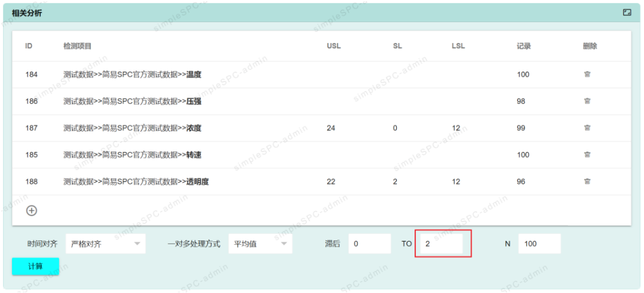Click the ID column header
Image resolution: width=644 pixels, height=293 pixels.
[x=29, y=46]
